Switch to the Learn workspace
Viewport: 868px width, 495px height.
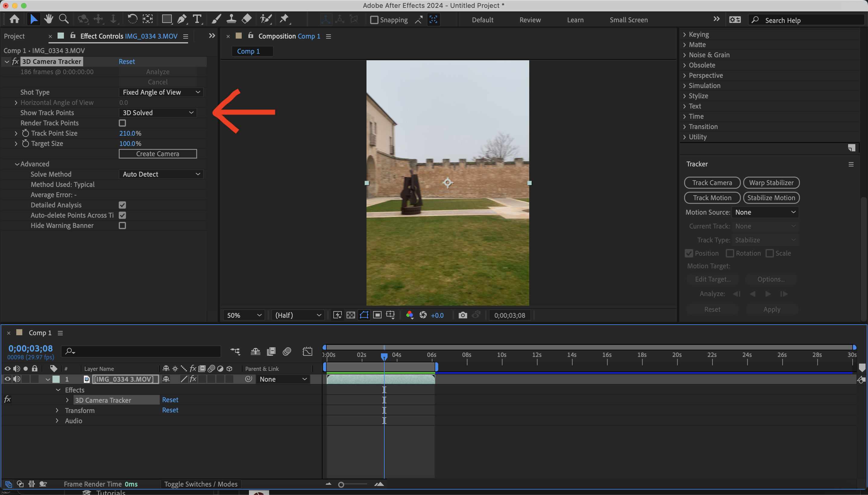[x=575, y=20]
